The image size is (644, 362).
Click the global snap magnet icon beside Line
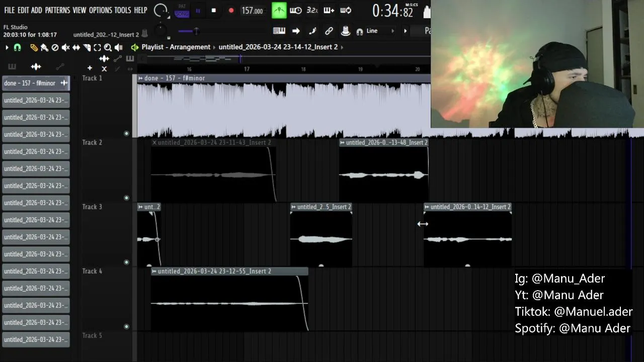360,31
